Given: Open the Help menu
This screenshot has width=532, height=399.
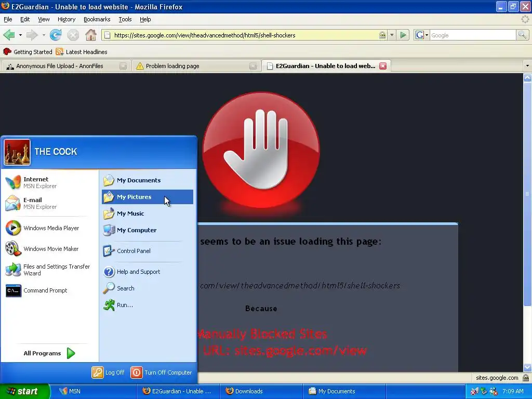Looking at the screenshot, I should click(x=145, y=19).
